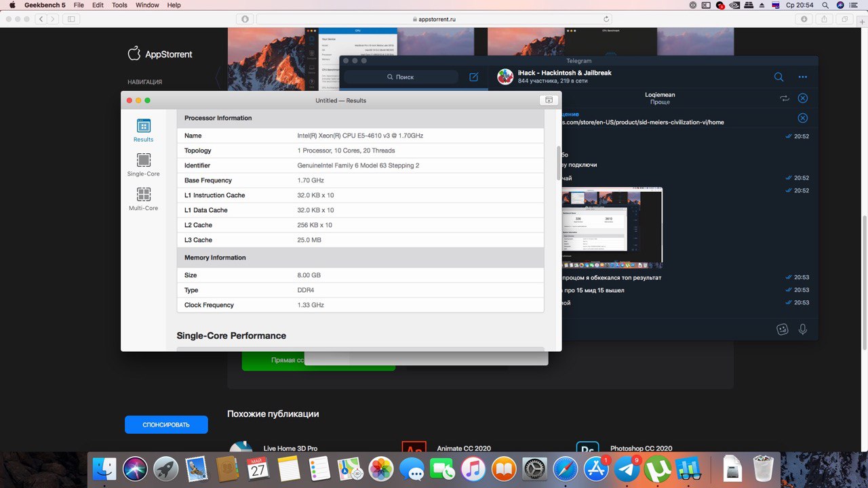Open the shared screenshot thumbnail in Telegram chat
868x488 pixels.
pos(612,228)
